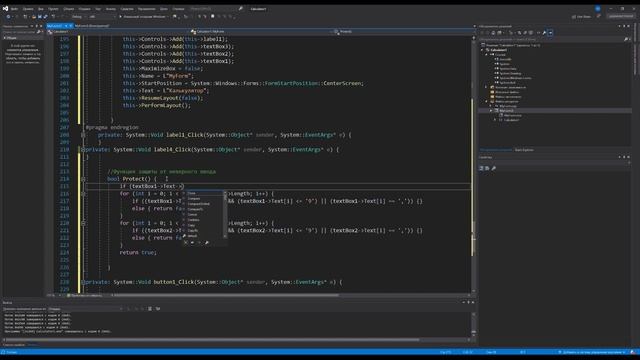This screenshot has height=360, width=640.
Task: Collapse the Protect function at line 214
Action: tap(83, 179)
